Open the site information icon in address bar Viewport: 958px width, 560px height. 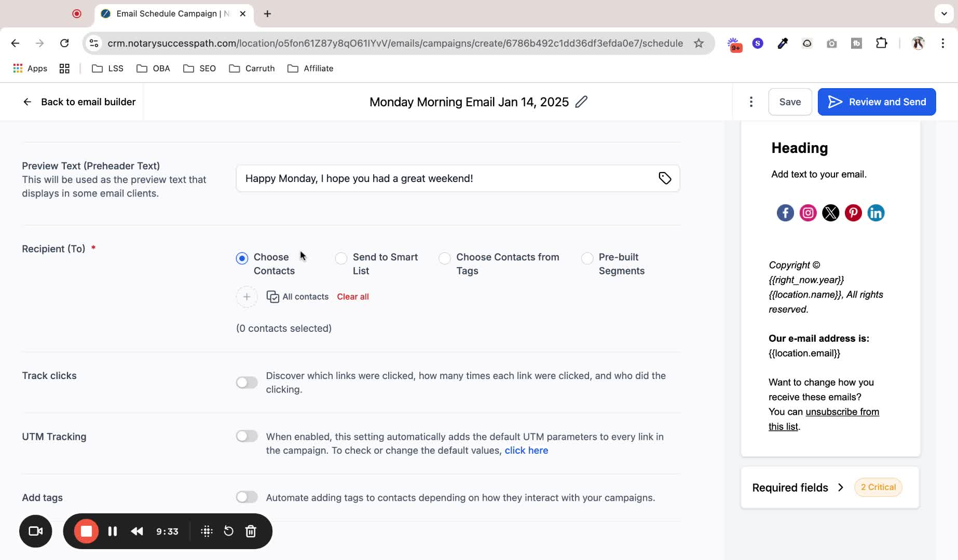coord(94,43)
